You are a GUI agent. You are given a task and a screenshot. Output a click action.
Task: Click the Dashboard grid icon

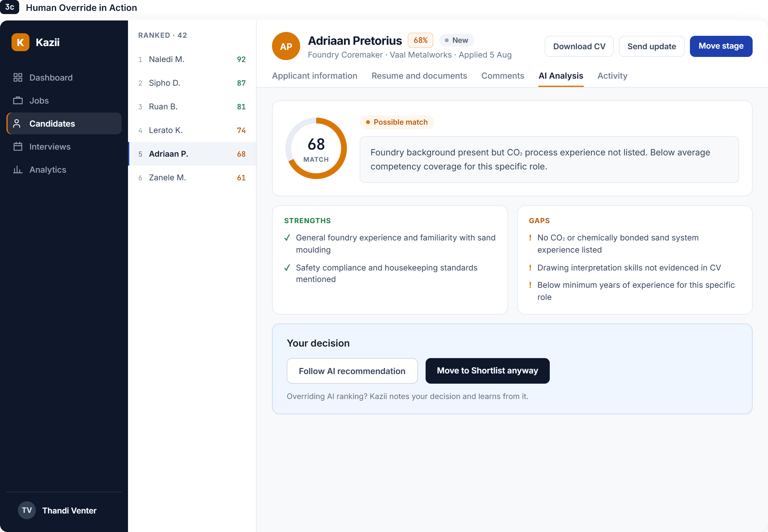18,77
